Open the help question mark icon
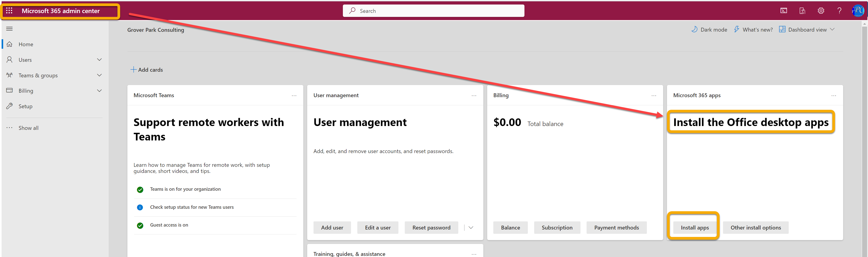The image size is (868, 257). tap(839, 11)
